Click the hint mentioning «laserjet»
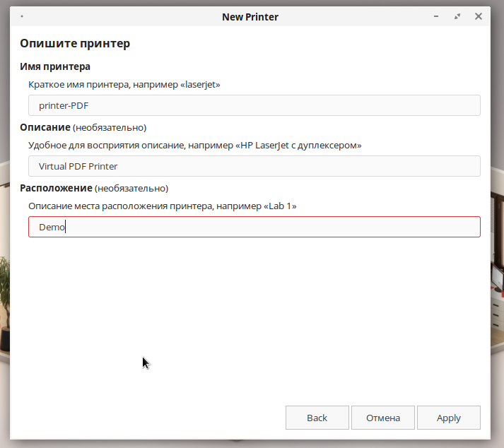 [124, 85]
